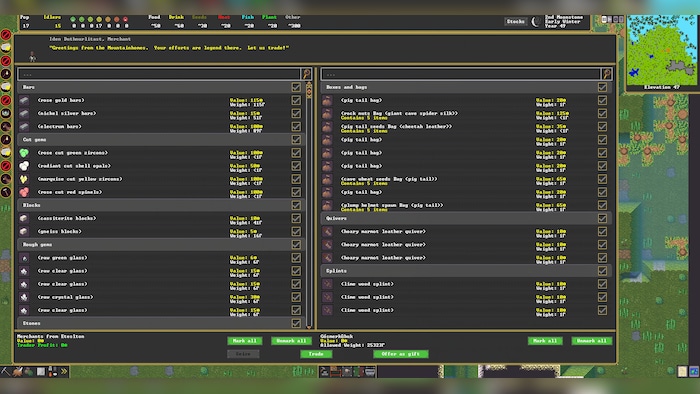Click the cassiterite blocks item icon
The height and width of the screenshot is (394, 700).
[x=24, y=218]
